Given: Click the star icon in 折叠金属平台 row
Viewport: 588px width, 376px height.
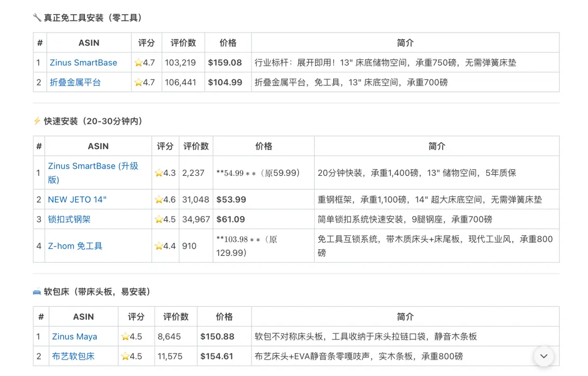Looking at the screenshot, I should (138, 83).
